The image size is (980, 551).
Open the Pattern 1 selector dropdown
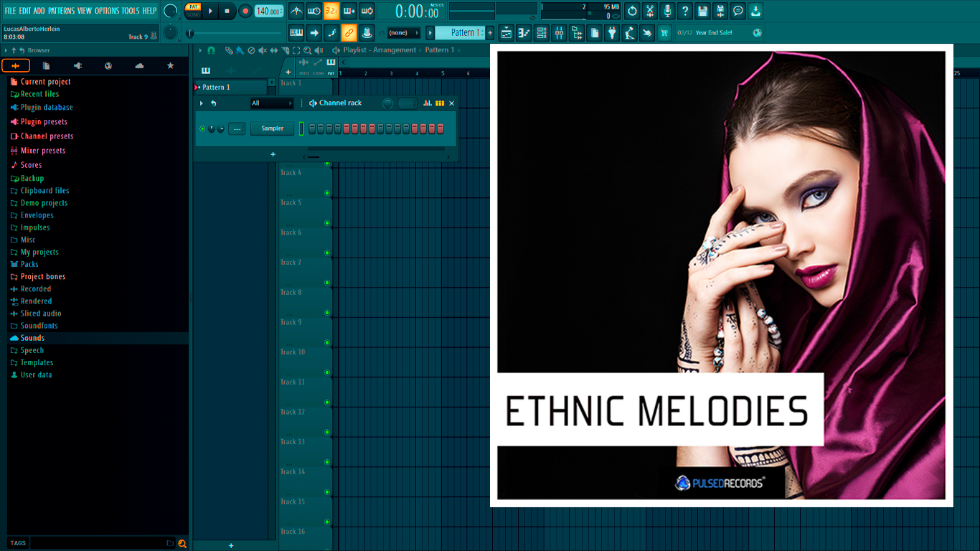pyautogui.click(x=461, y=32)
